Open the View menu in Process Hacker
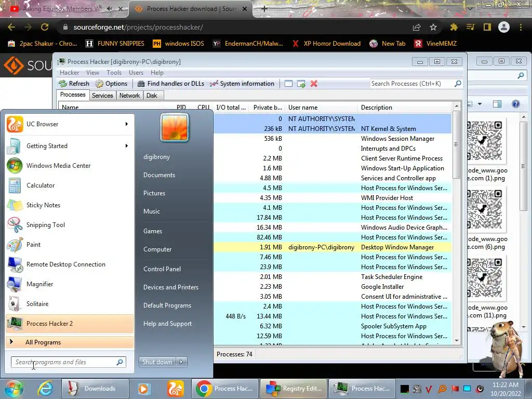 [92, 73]
